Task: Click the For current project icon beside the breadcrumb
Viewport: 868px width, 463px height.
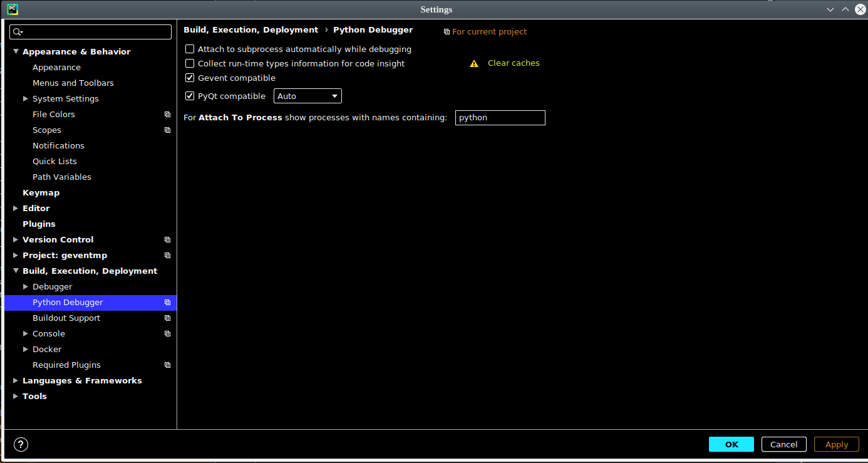Action: point(447,31)
